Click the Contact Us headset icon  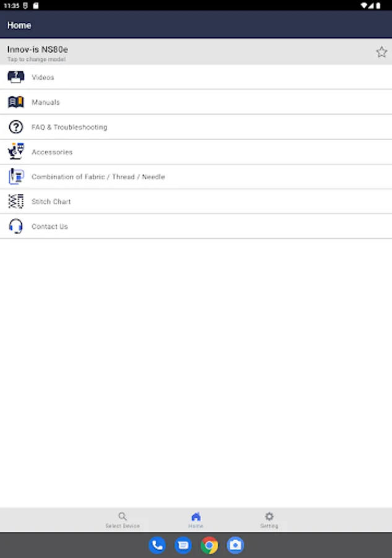[x=16, y=226]
